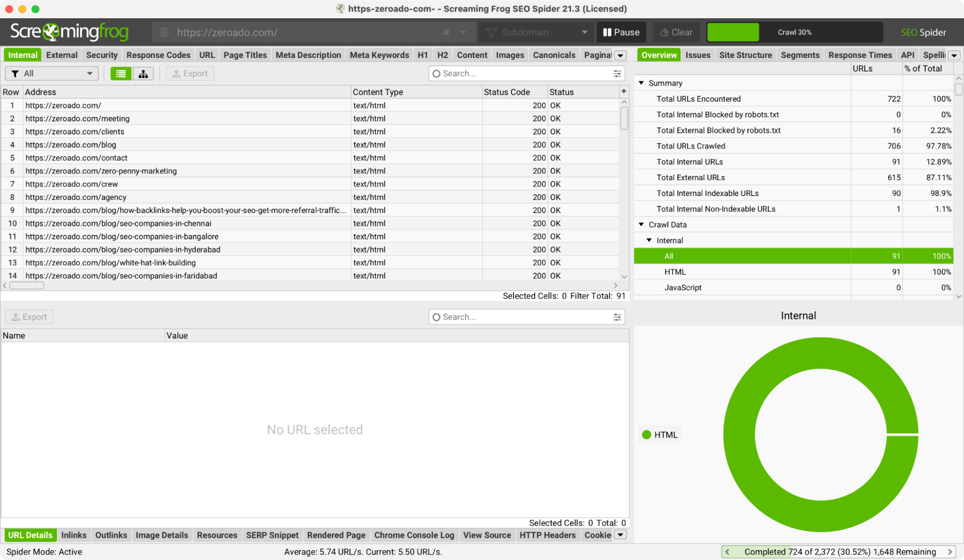Click the table's horizontal scrollbar thumb
Screen dimensions: 964x560
point(27,285)
